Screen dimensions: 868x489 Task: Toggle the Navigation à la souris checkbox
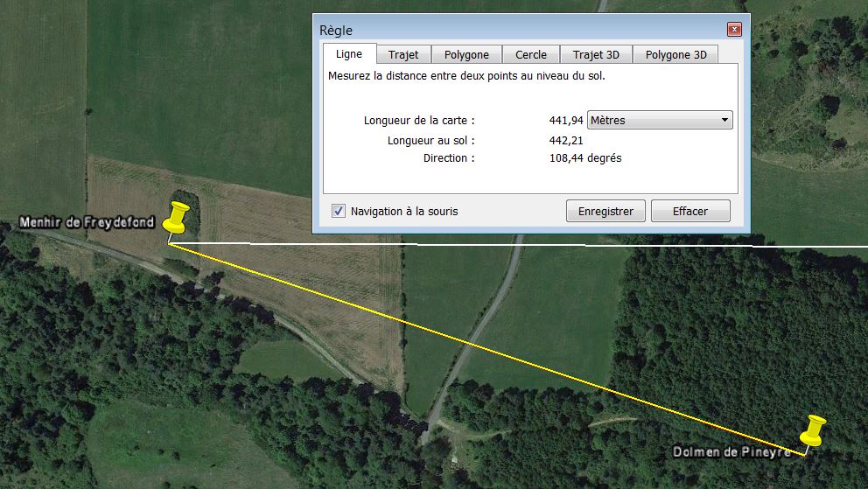coord(338,211)
